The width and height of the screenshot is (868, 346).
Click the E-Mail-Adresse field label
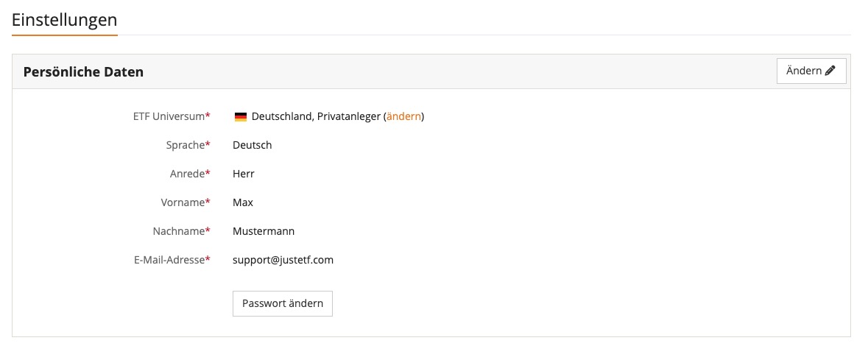[x=170, y=260]
